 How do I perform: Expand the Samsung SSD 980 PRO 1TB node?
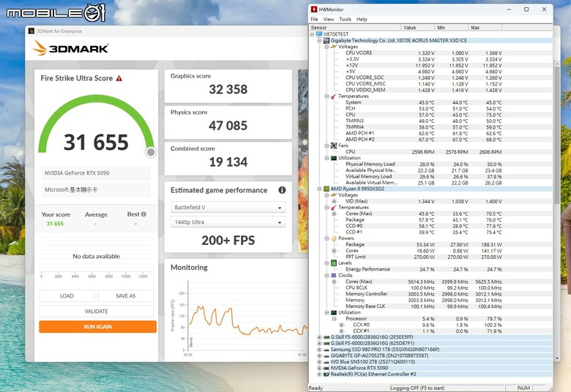tap(319, 350)
